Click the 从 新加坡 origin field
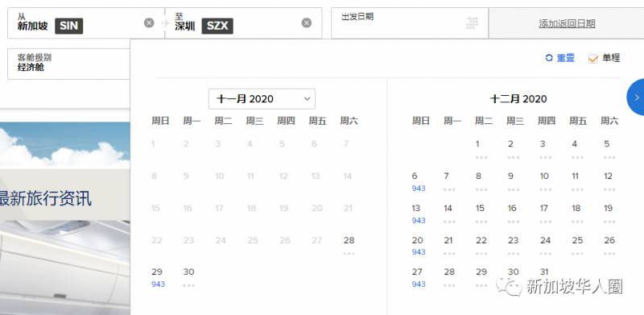This screenshot has width=644, height=315. click(x=86, y=23)
